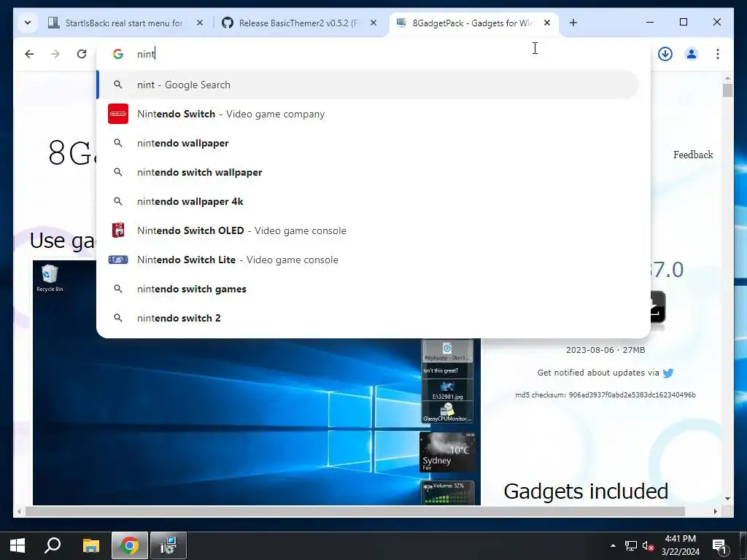
Task: Open the Chrome profile icon
Action: coord(692,54)
